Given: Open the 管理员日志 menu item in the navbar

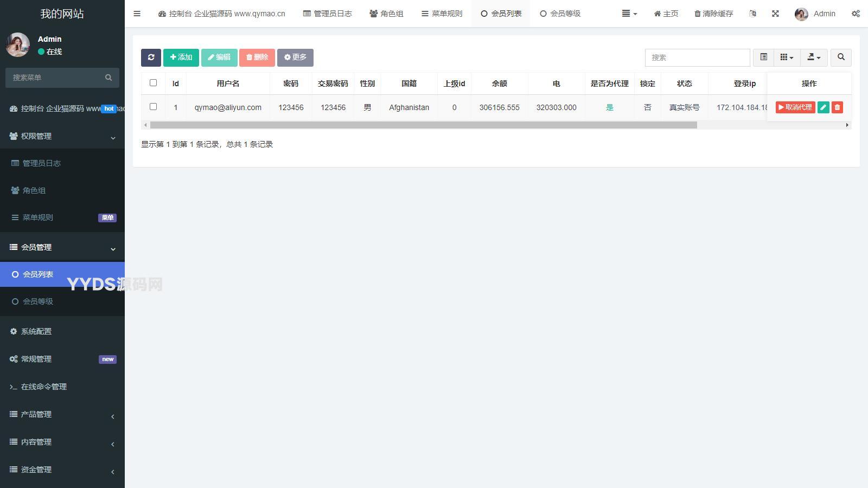Looking at the screenshot, I should (x=327, y=14).
